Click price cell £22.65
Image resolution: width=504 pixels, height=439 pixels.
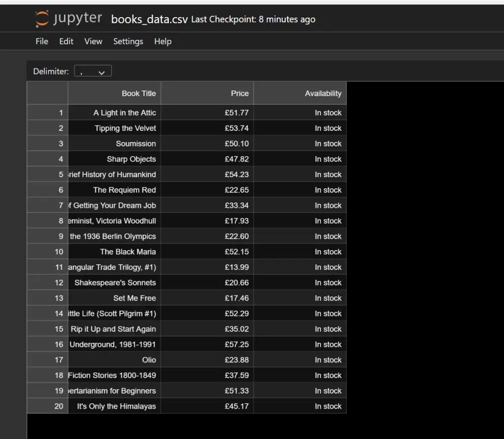point(207,190)
